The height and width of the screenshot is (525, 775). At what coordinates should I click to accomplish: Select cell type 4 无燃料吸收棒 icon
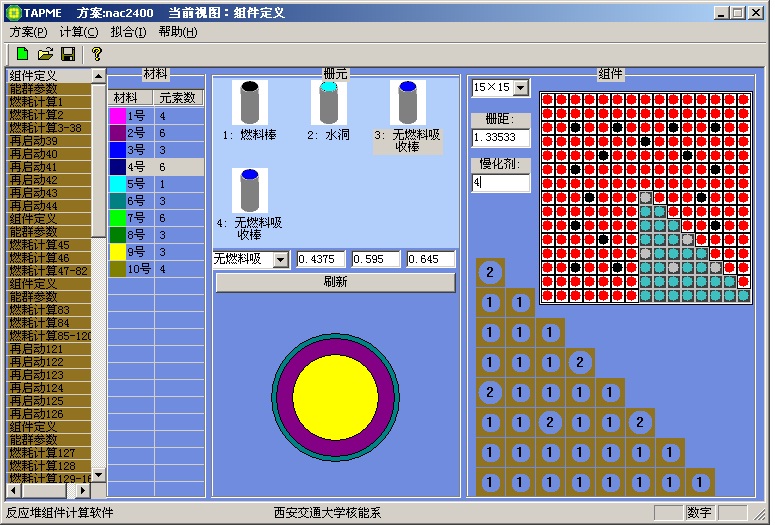point(250,190)
